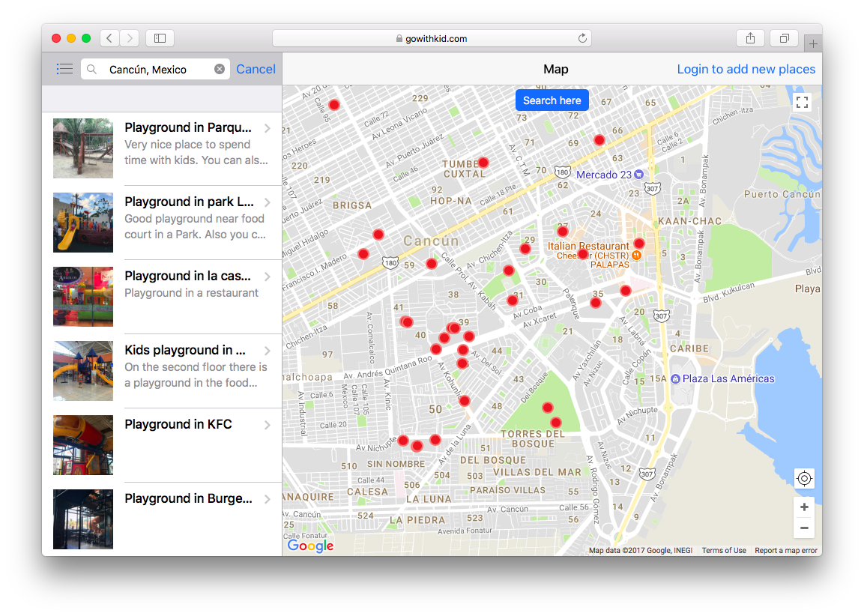Open Kids playground listing chevron

[x=268, y=351]
